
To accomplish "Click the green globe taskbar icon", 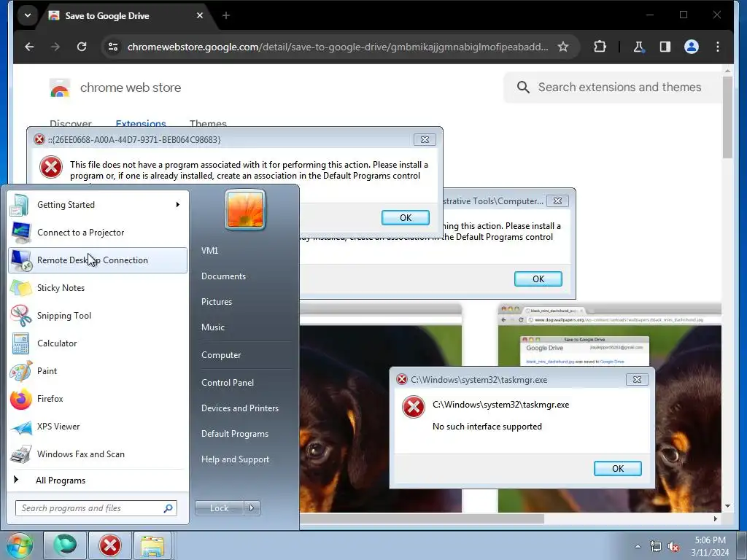I will [x=64, y=545].
